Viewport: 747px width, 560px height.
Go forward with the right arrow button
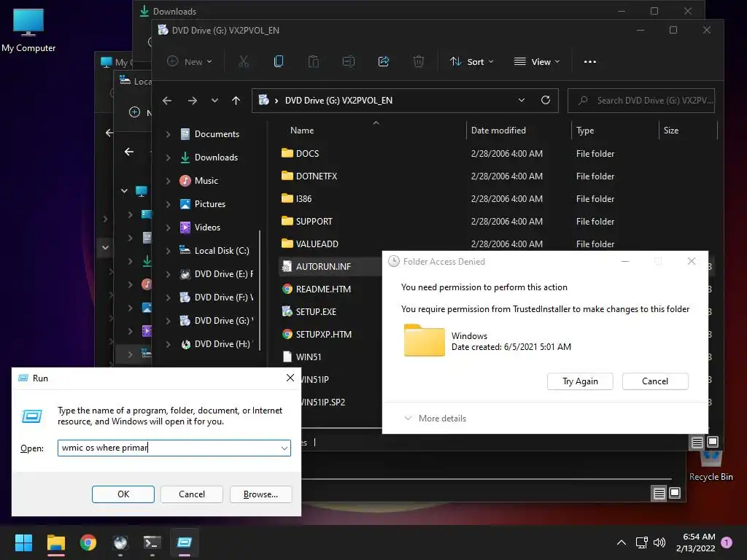[x=193, y=101]
